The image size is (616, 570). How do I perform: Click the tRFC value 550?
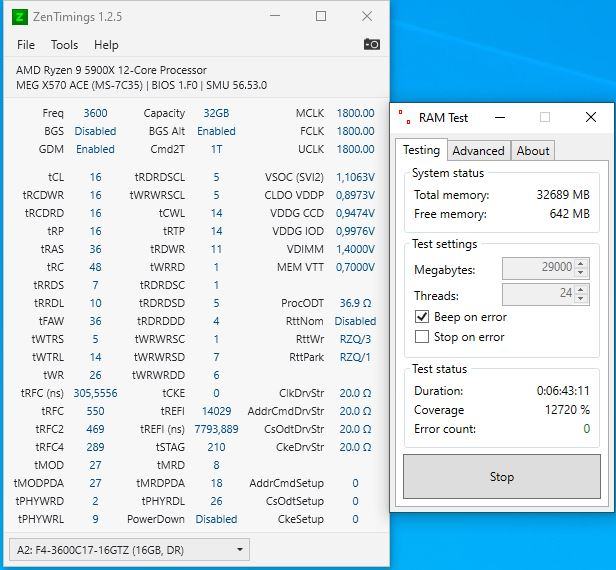95,411
